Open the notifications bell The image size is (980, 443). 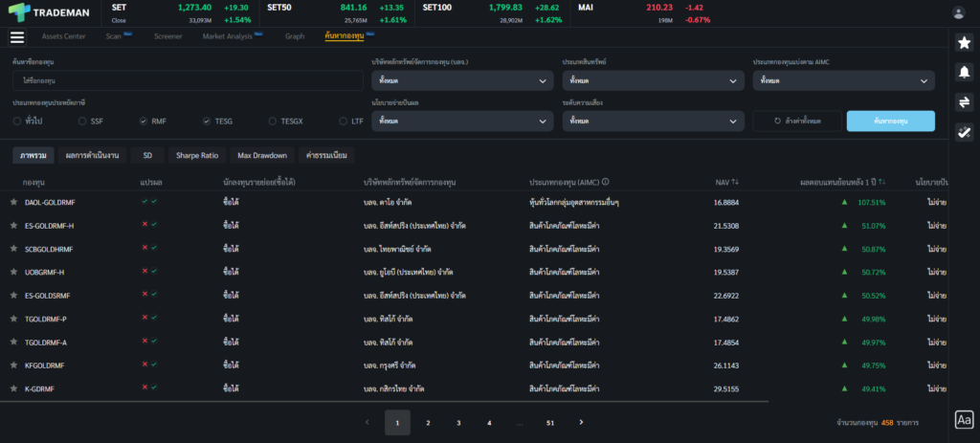point(964,72)
